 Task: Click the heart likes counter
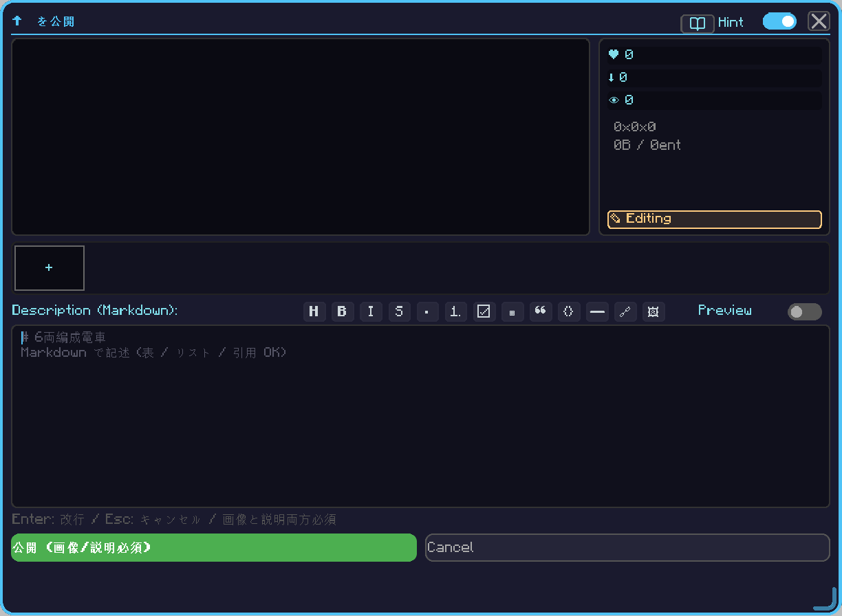click(715, 55)
